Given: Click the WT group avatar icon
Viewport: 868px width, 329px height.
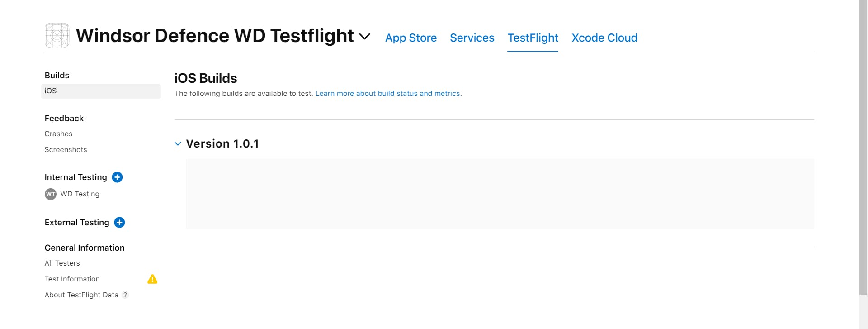Looking at the screenshot, I should click(51, 194).
